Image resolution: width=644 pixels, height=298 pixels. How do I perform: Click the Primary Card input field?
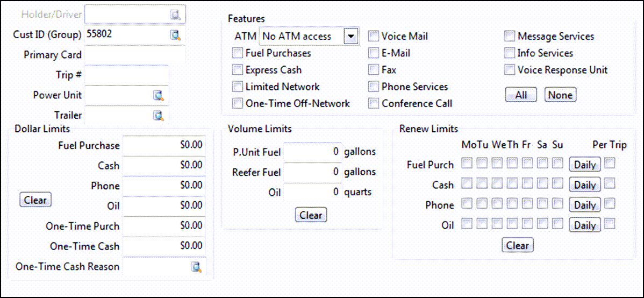point(134,55)
